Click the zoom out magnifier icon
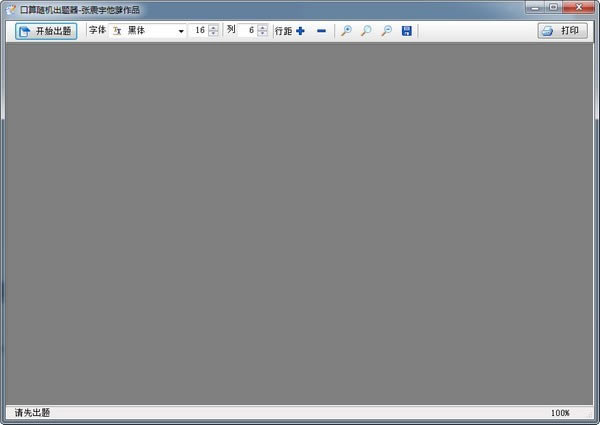Viewport: 600px width, 425px height. pyautogui.click(x=386, y=31)
